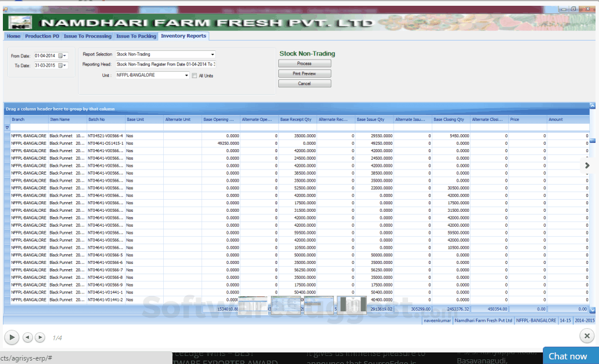Go to the previous slide
Screen dimensions: 599x364
coord(28,337)
